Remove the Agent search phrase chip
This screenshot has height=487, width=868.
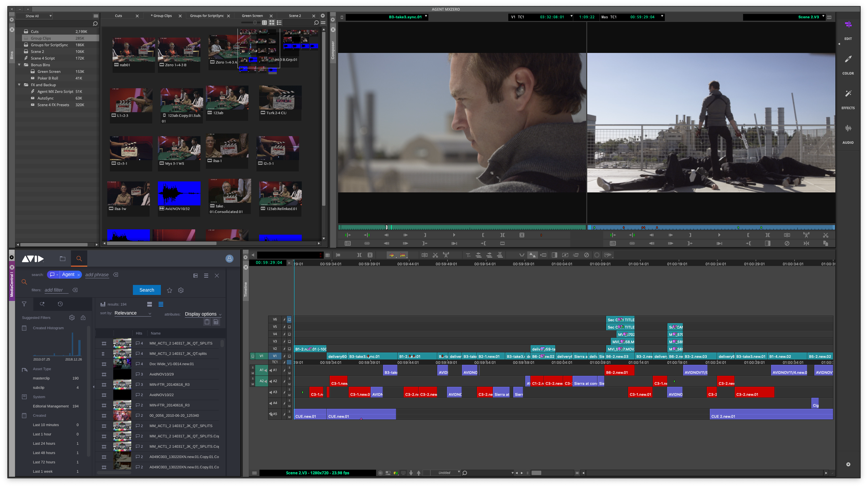tap(79, 275)
